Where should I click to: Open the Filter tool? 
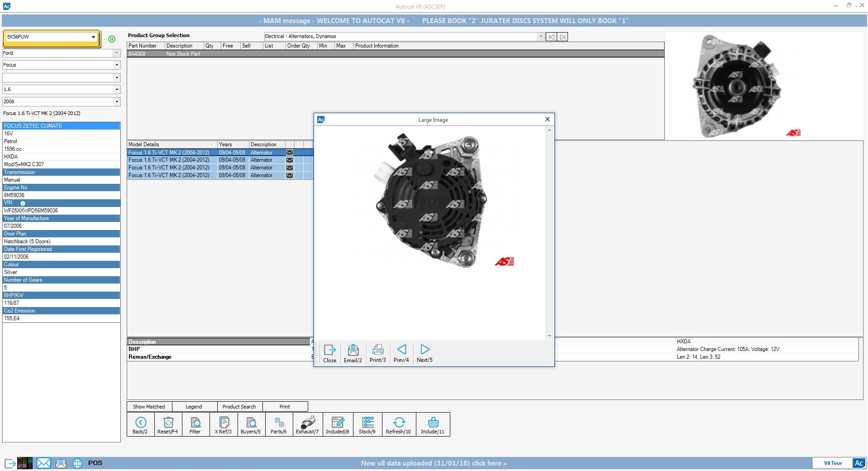click(x=196, y=425)
